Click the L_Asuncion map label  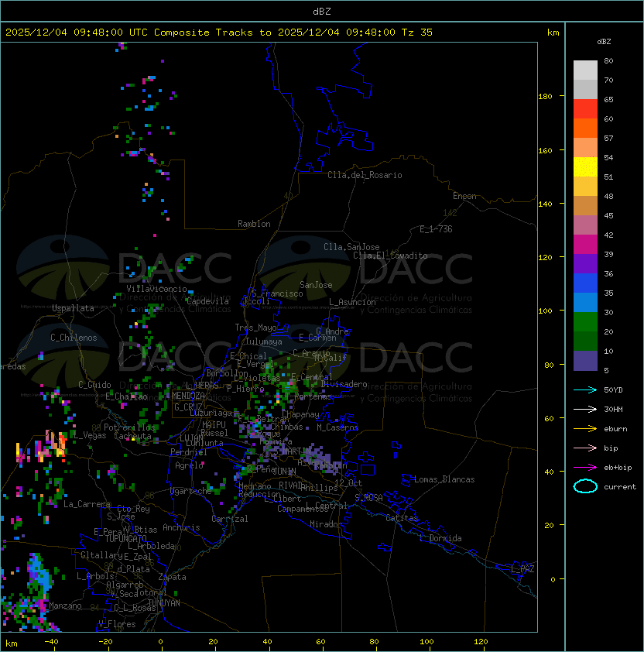[x=352, y=302]
